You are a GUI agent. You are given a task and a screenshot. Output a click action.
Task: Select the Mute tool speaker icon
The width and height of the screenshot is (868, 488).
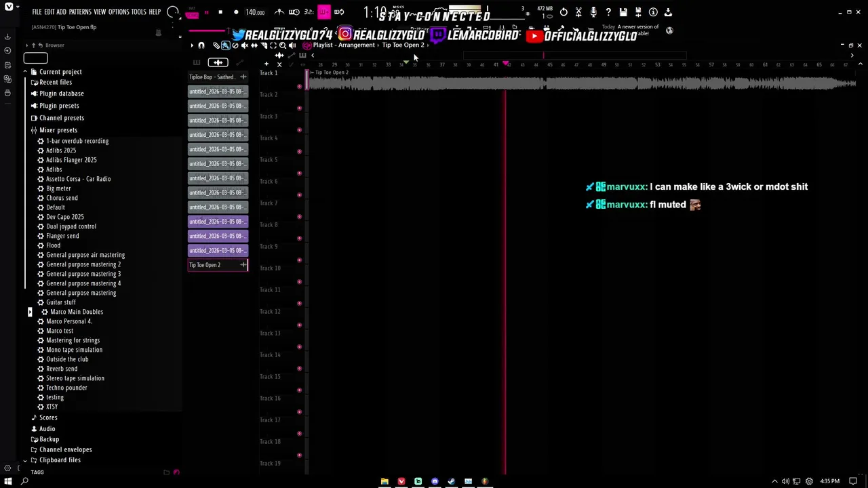pos(245,45)
